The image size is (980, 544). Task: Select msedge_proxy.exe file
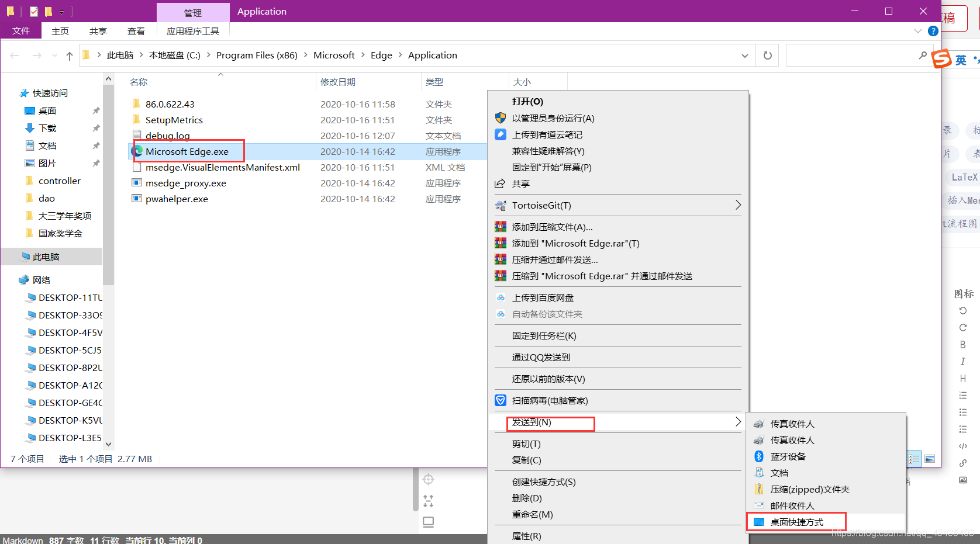pos(186,183)
